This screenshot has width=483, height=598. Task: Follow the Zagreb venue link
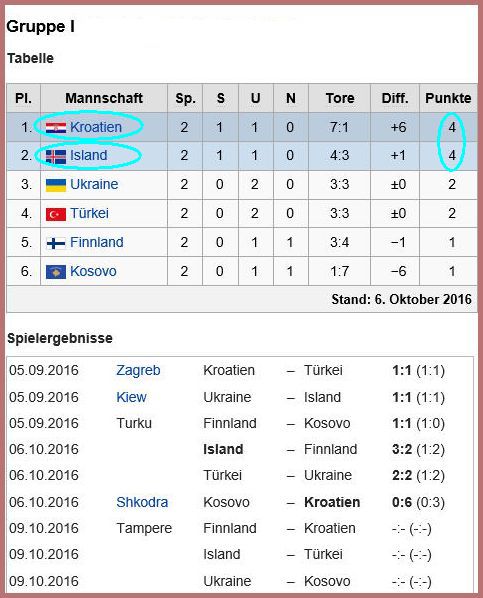(x=138, y=370)
